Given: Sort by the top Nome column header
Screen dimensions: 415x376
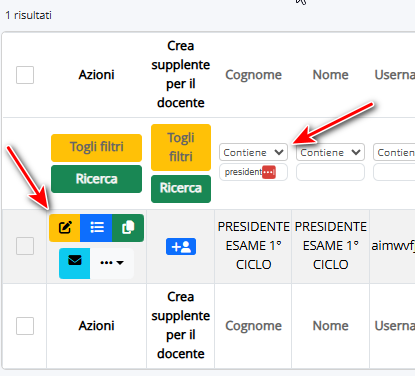Looking at the screenshot, I should coord(330,75).
